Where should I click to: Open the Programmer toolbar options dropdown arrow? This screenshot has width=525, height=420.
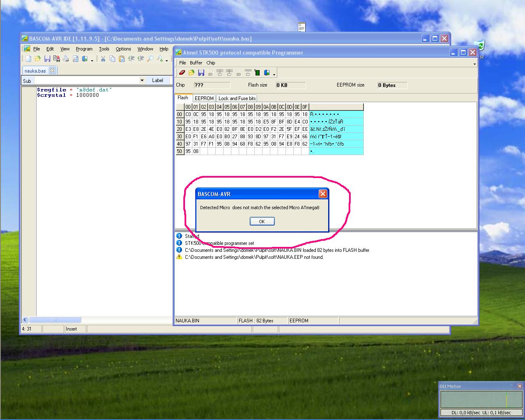(x=274, y=74)
